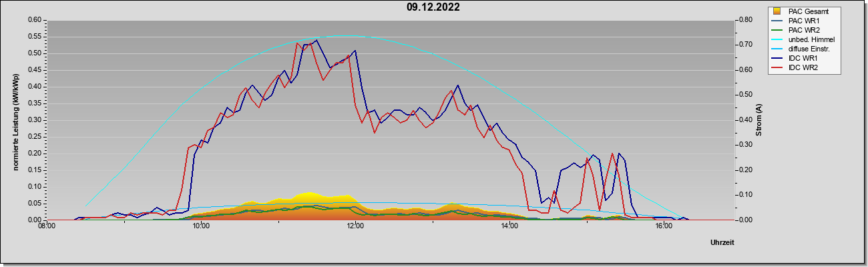This screenshot has height=267, width=868.
Task: Click the normierte Leistung axis label
Action: coord(15,120)
